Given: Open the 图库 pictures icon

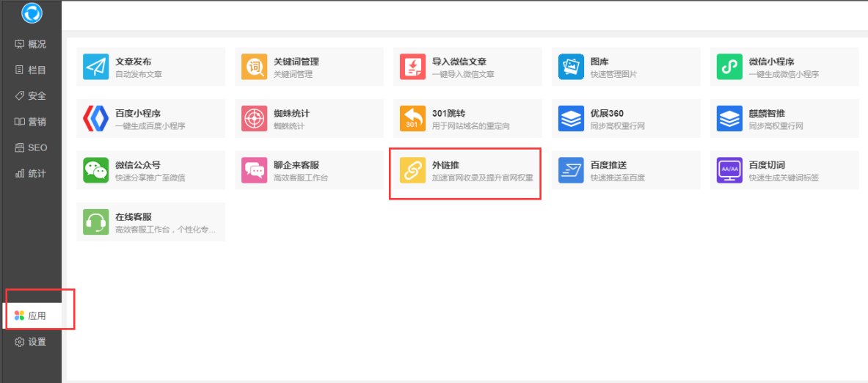Looking at the screenshot, I should click(x=571, y=67).
